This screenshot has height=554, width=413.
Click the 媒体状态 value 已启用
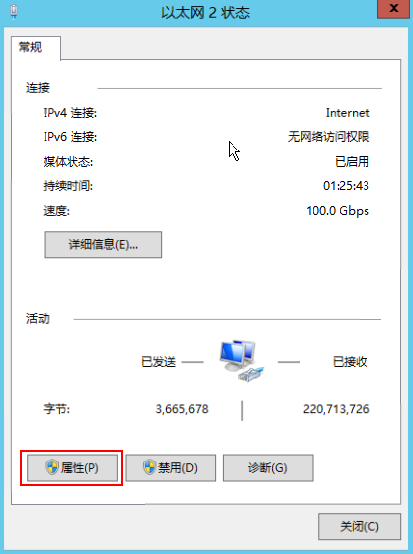click(x=352, y=162)
